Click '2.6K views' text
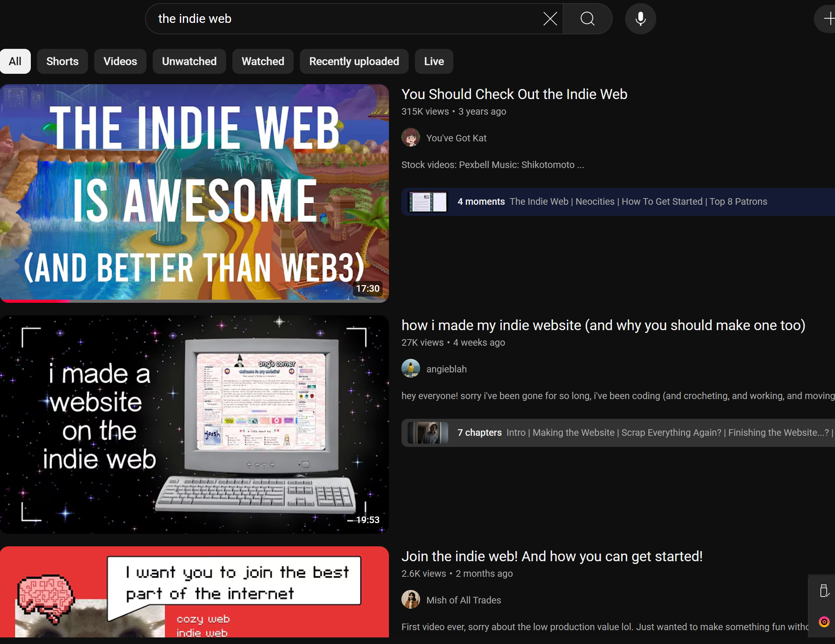Image resolution: width=835 pixels, height=644 pixels. point(424,573)
